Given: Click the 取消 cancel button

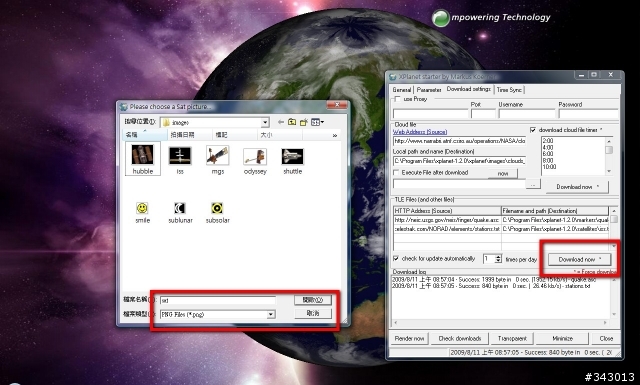Looking at the screenshot, I should 313,313.
